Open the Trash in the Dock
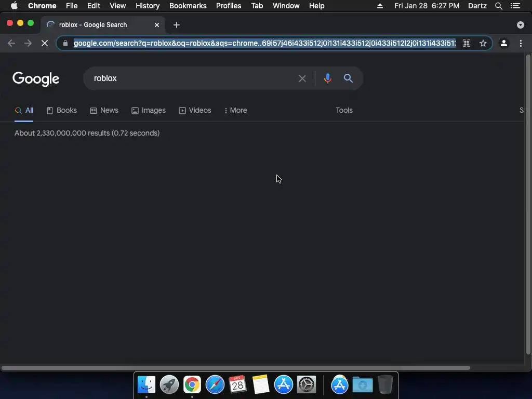Screen dimensions: 532x399 385,384
